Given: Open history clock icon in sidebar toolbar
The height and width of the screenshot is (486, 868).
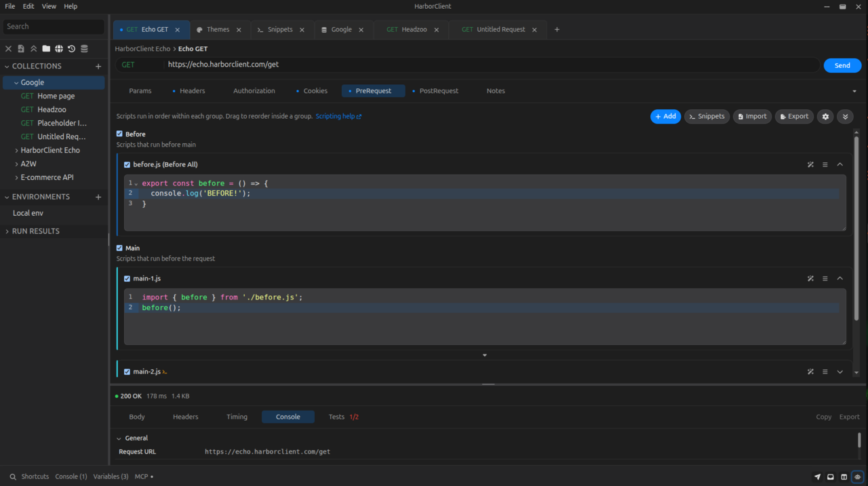Looking at the screenshot, I should (71, 49).
